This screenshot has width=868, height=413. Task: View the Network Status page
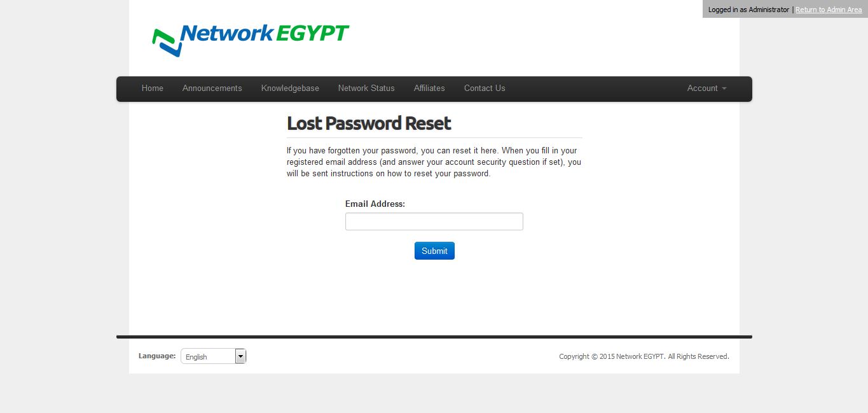[366, 88]
